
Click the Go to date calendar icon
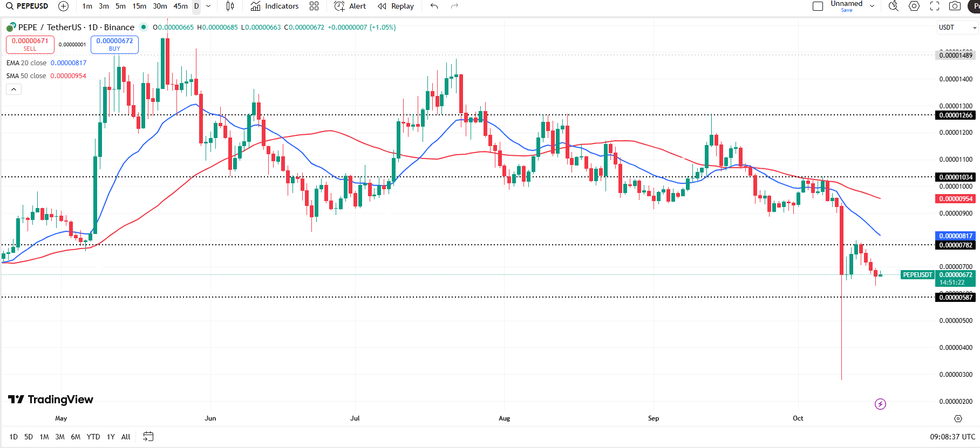point(148,437)
